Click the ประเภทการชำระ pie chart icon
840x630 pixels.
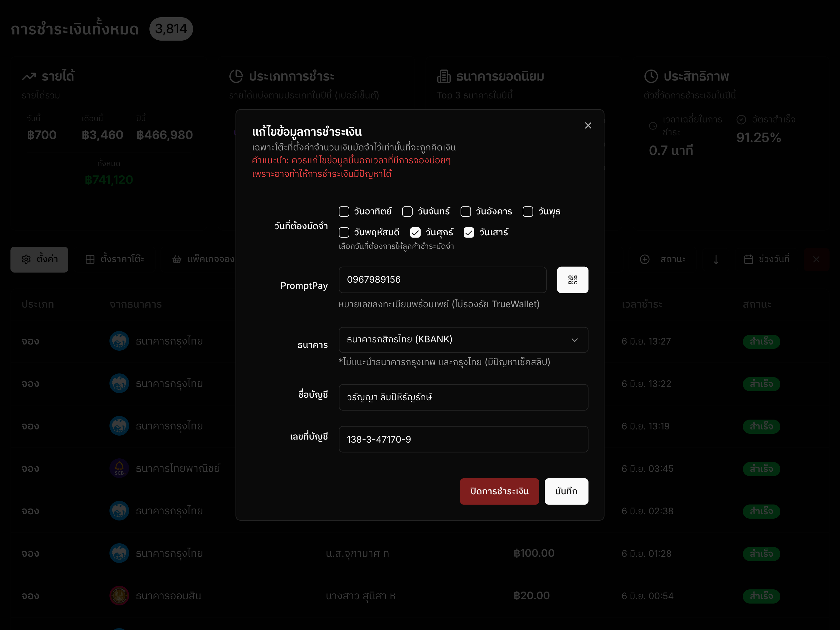[x=236, y=76]
